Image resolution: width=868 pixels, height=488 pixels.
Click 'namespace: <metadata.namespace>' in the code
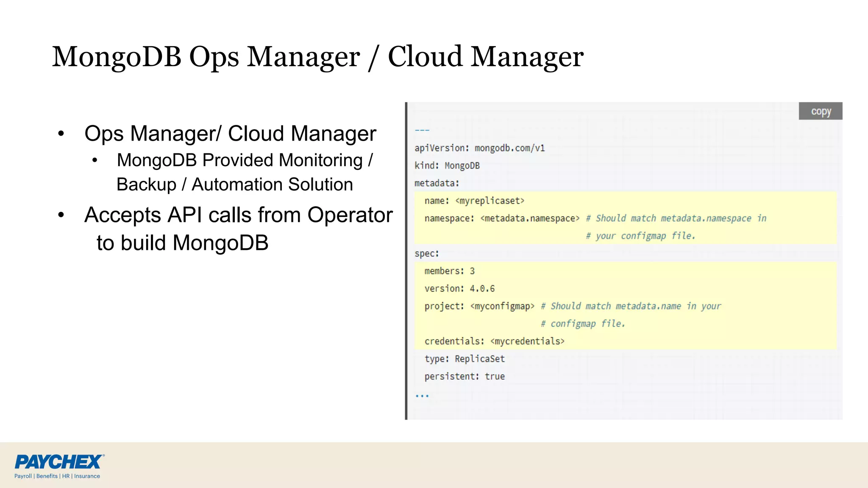(x=502, y=219)
